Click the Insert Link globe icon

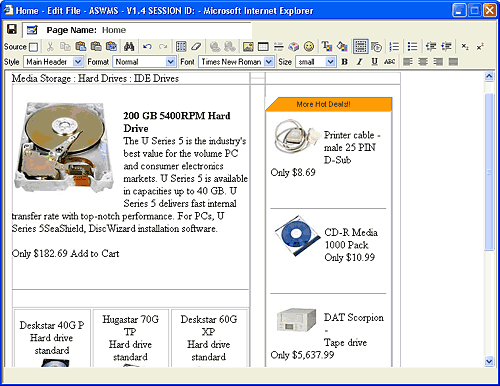coord(215,46)
